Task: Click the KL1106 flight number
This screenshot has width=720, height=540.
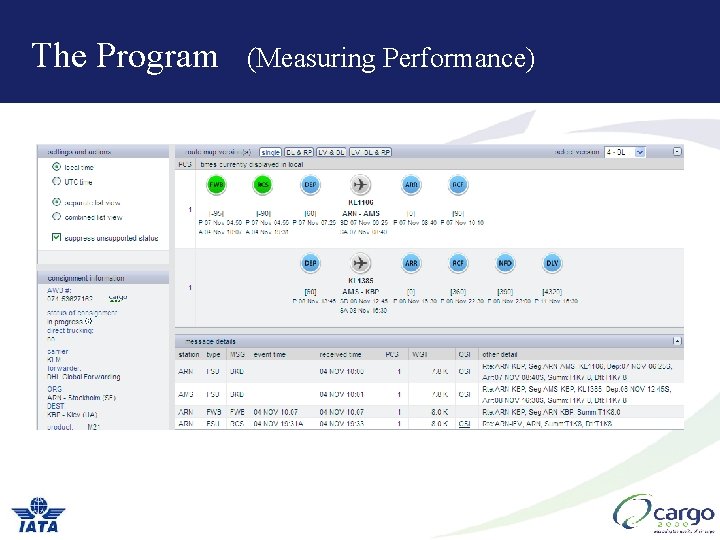Action: 360,202
